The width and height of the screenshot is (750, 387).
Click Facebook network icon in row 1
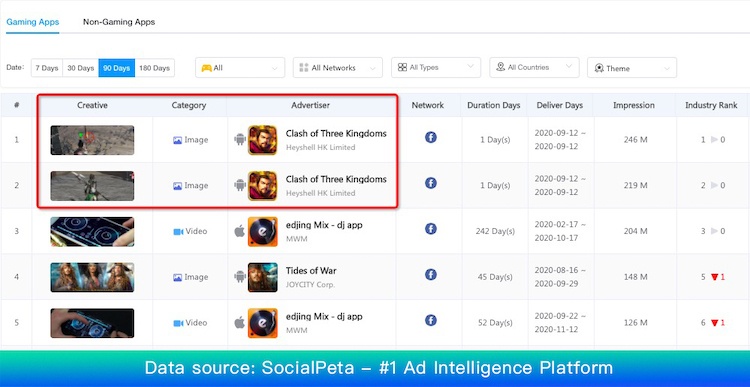pos(430,137)
